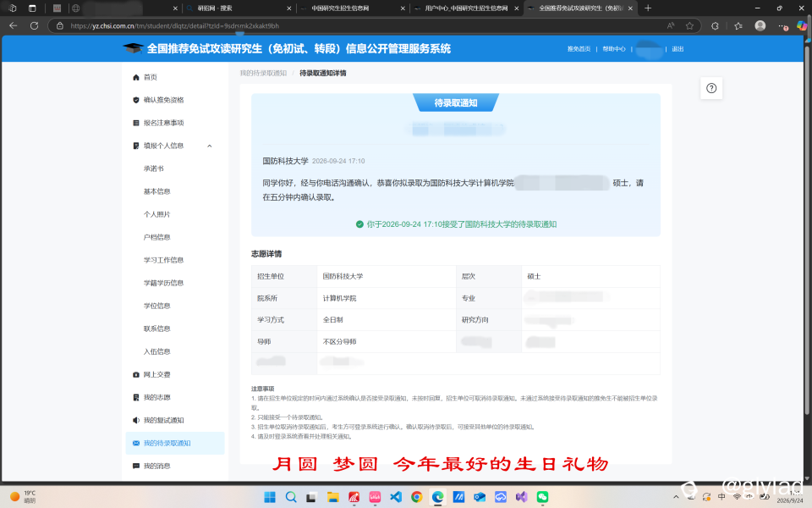Screen dimensions: 812x508
Task: Click the address bar URL field
Action: (363, 25)
